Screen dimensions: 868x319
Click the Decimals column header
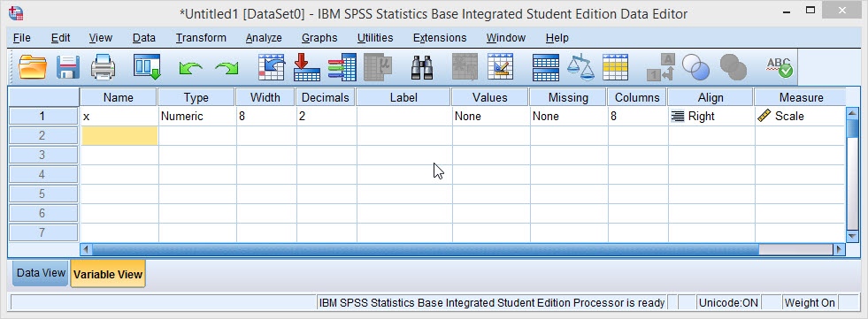pos(326,97)
